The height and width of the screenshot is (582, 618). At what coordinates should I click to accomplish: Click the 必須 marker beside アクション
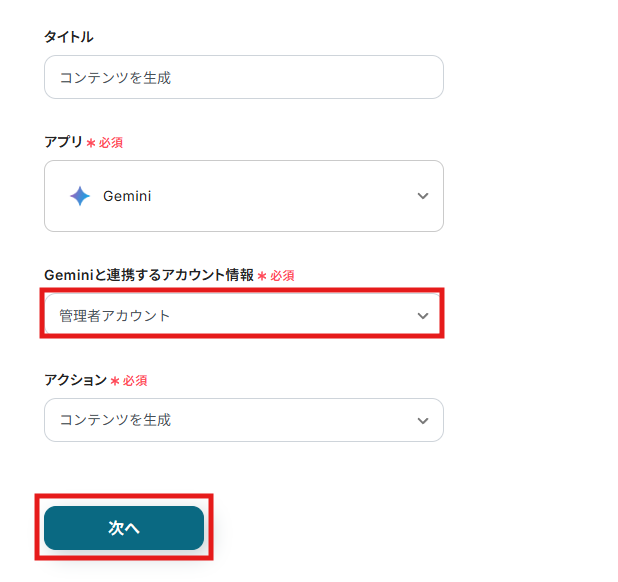(135, 381)
